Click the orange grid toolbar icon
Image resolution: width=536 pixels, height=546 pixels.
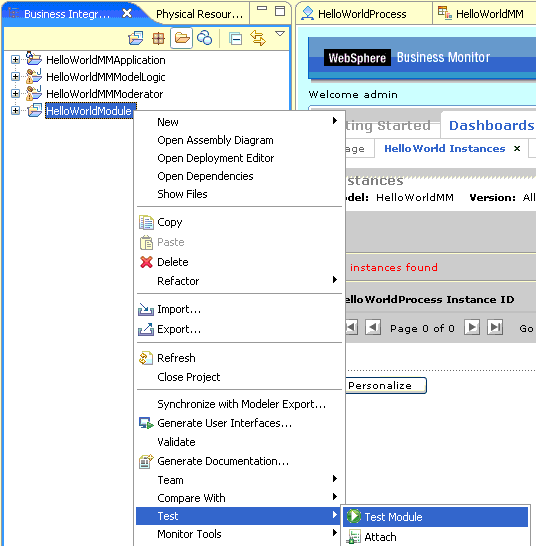158,38
